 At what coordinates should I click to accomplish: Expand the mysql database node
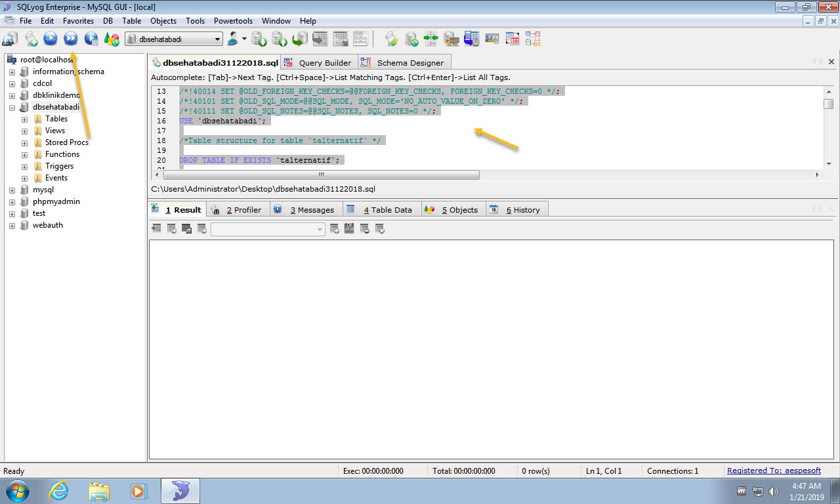coord(12,190)
